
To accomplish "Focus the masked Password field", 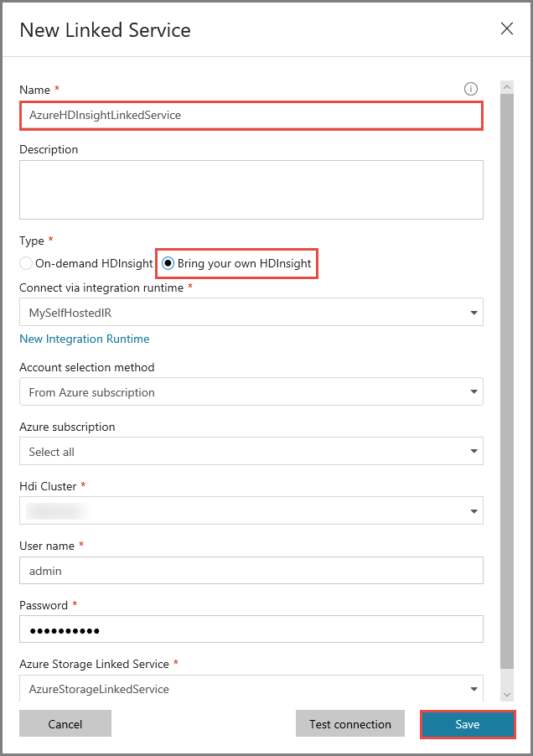I will [251, 629].
